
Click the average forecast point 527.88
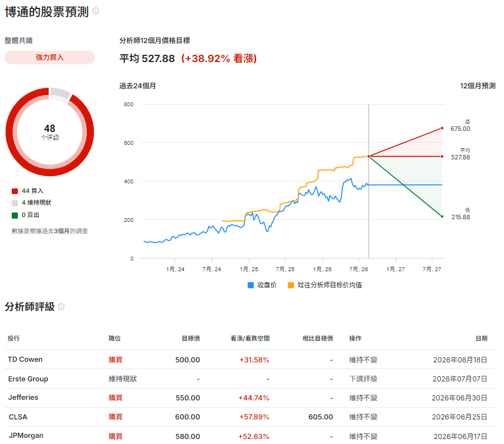tap(442, 157)
